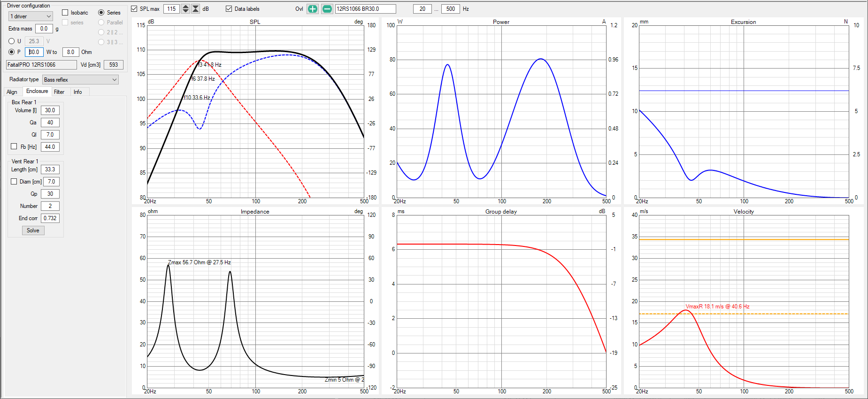
Task: Click the SPL max 115 value field
Action: 171,9
